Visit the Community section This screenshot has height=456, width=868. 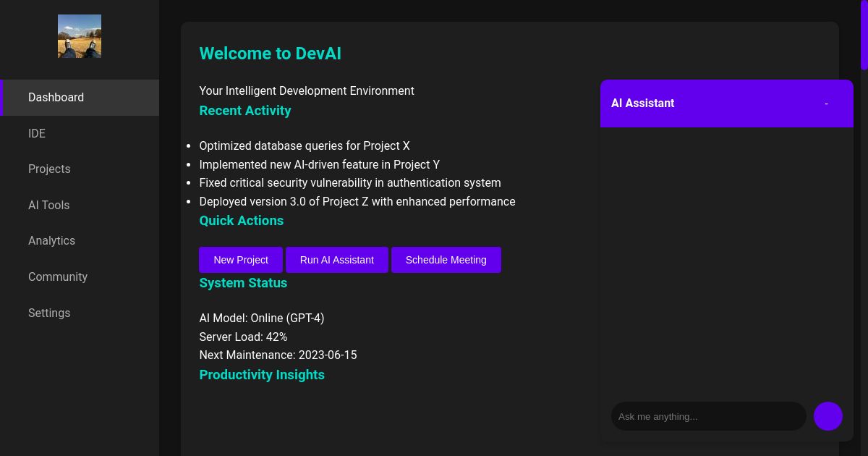[58, 276]
